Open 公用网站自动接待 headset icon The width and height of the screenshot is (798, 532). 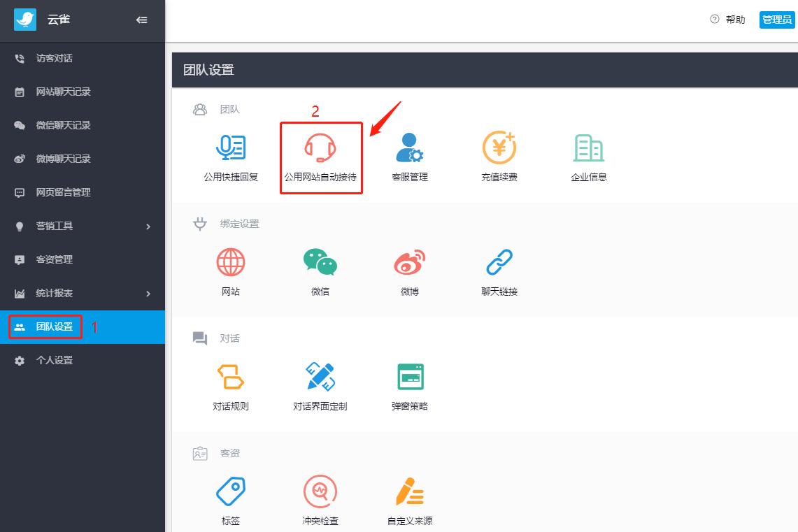click(x=320, y=148)
